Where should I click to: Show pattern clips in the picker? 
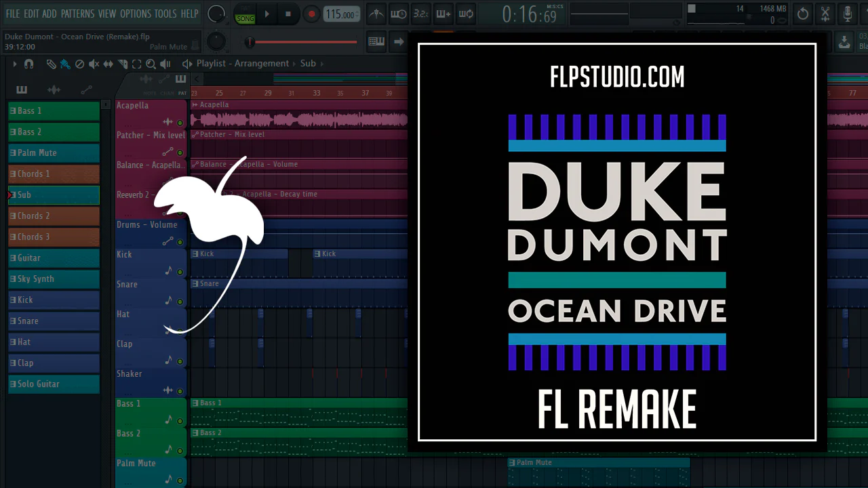pos(22,89)
